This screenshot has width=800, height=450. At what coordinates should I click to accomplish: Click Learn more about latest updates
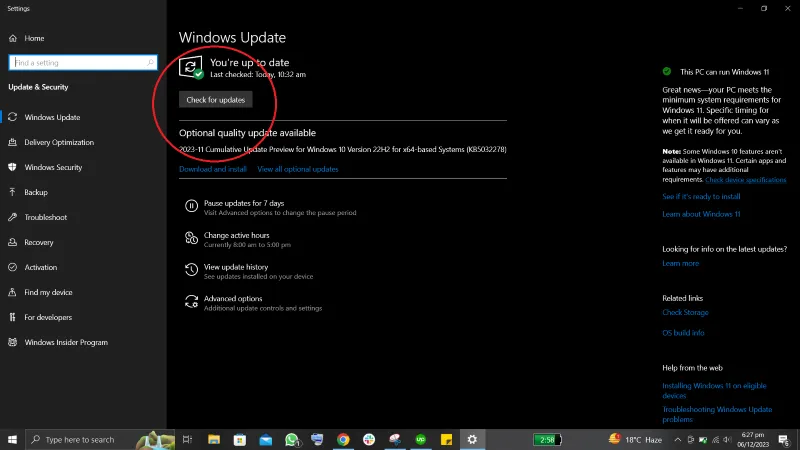pos(680,263)
